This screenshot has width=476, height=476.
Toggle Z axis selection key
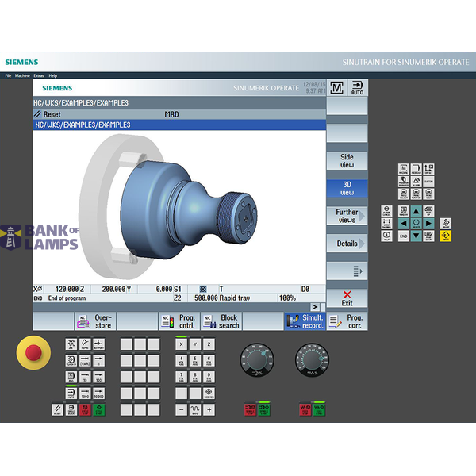tap(209, 344)
